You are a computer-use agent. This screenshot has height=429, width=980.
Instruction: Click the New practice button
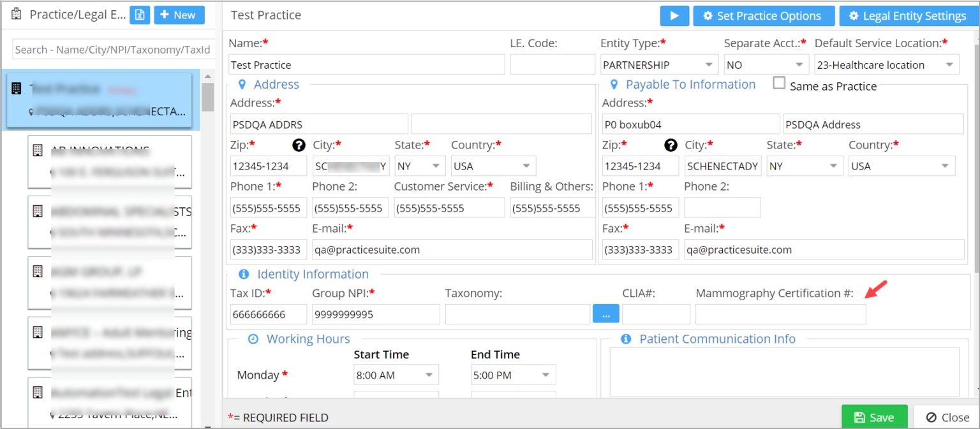(x=179, y=15)
